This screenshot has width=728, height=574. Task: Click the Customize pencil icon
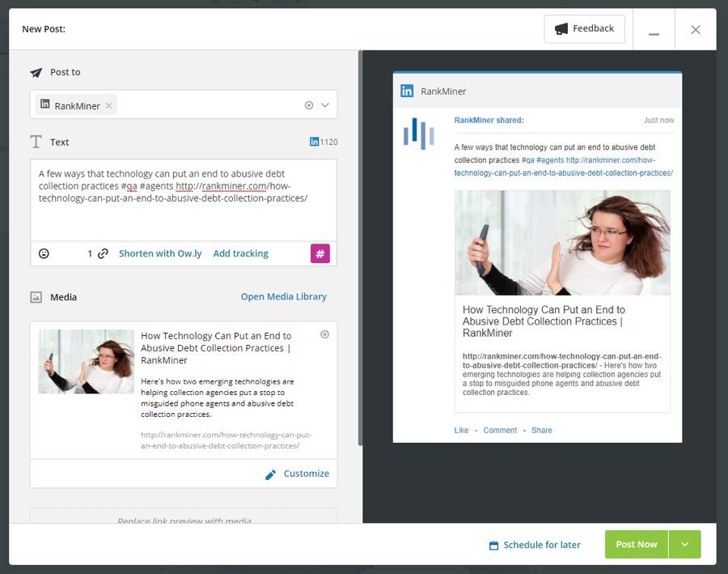point(271,474)
